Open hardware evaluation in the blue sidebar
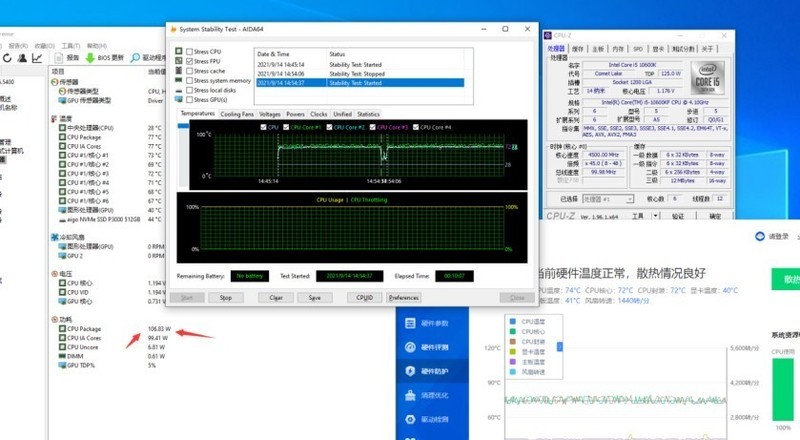 click(x=432, y=346)
